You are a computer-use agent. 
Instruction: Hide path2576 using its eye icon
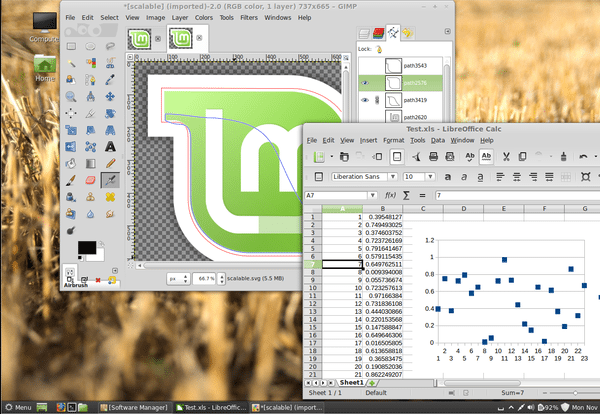pos(365,83)
